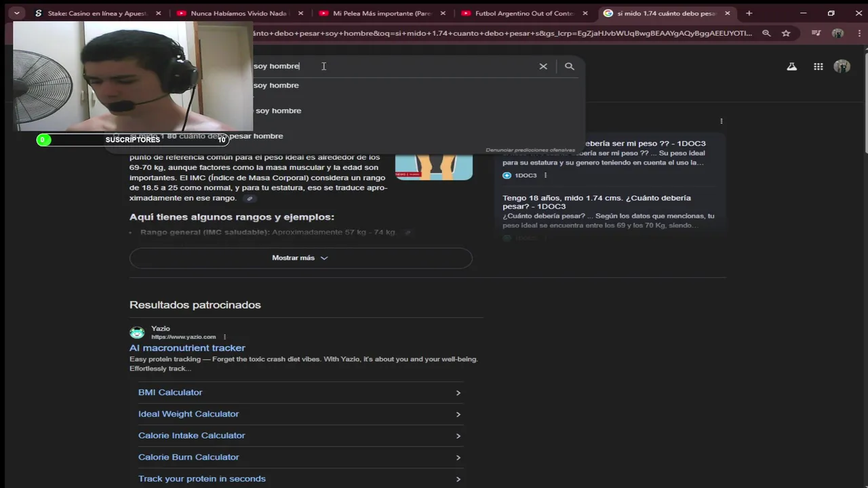Open the Ideal Weight Calculator sitelink
868x488 pixels.
[189, 414]
